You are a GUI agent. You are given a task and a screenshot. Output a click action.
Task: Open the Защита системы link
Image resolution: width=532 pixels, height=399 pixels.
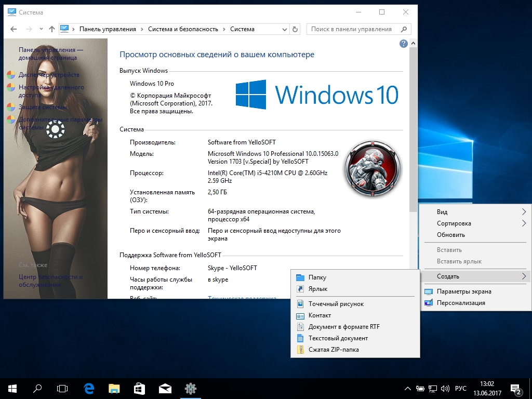(43, 107)
